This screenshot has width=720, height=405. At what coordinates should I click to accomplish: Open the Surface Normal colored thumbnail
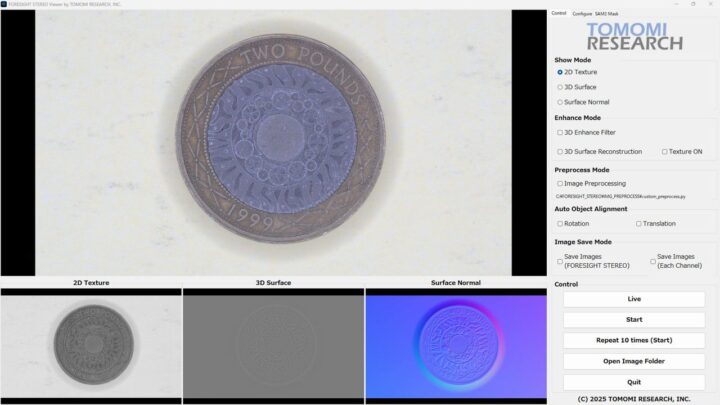coord(456,346)
